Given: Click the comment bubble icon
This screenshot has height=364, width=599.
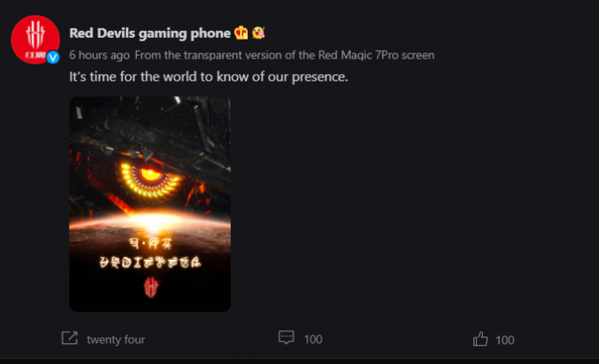Looking at the screenshot, I should pos(286,337).
